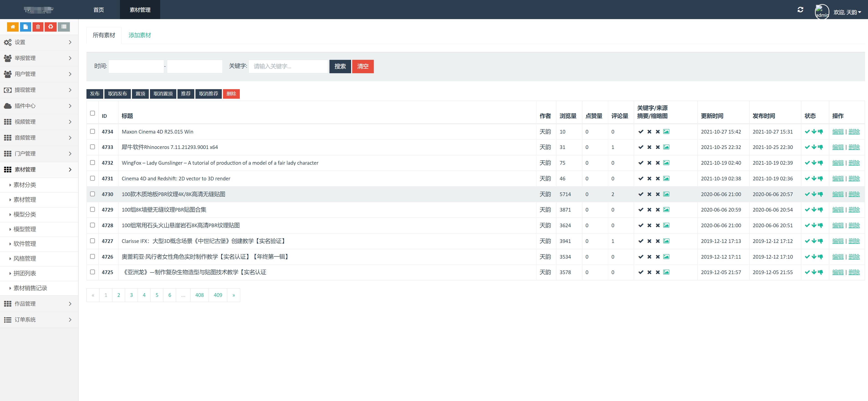This screenshot has height=401, width=868.
Task: Go to page 409 in pagination
Action: [x=218, y=295]
